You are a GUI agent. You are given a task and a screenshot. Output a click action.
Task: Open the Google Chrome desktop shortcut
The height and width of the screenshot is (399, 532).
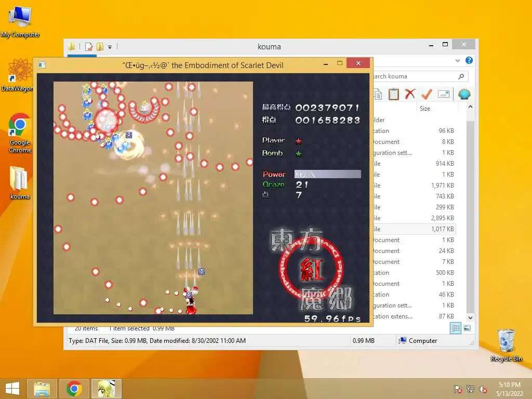[20, 133]
